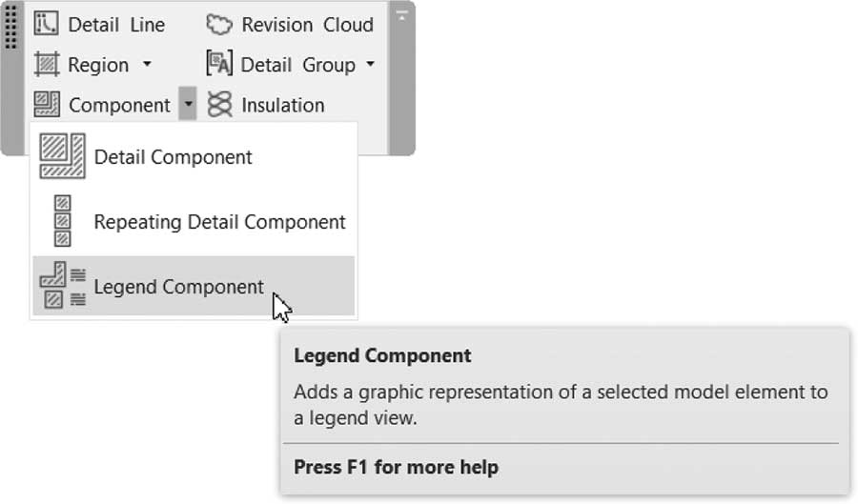Click the Detail Group icon
The height and width of the screenshot is (504, 858).
[x=219, y=64]
